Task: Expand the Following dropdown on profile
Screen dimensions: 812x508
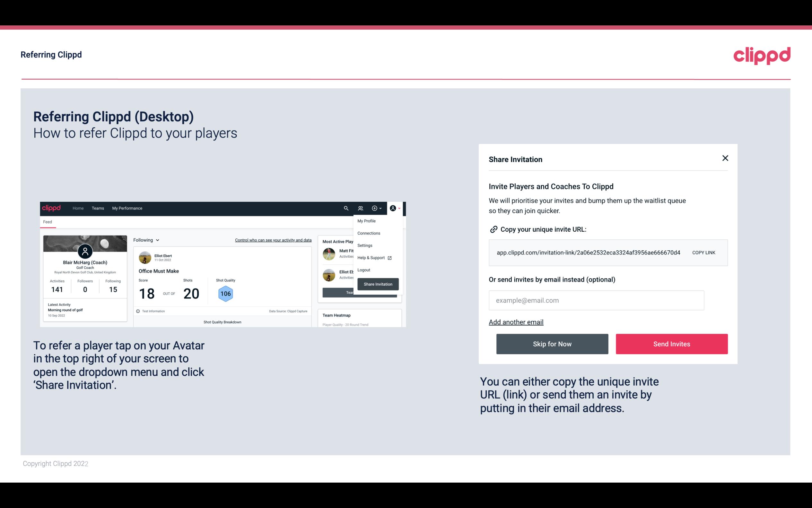Action: 145,240
